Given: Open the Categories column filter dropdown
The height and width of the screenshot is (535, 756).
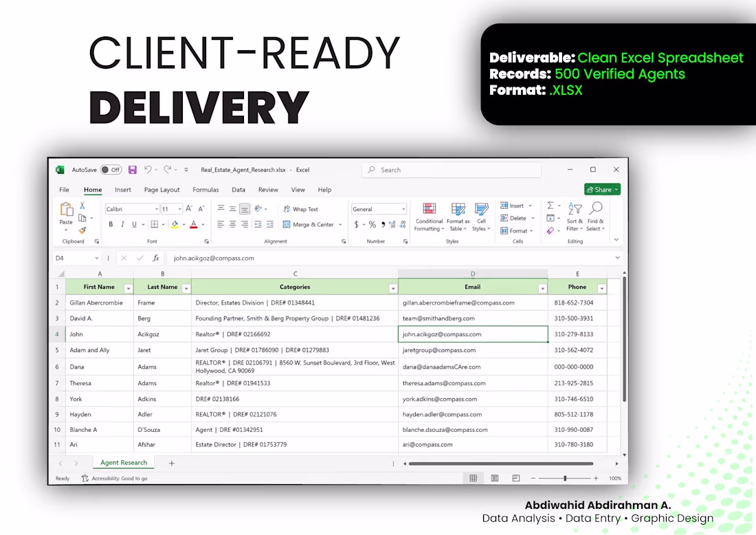Looking at the screenshot, I should pyautogui.click(x=393, y=288).
